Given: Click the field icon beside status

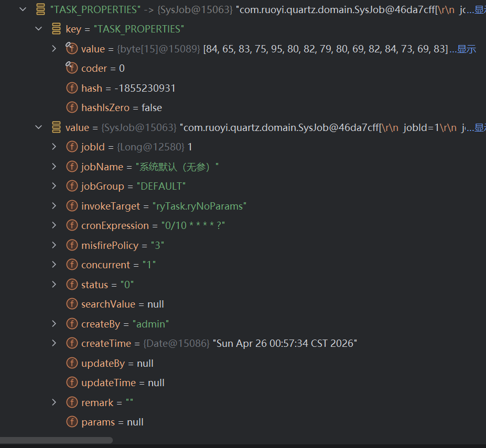Looking at the screenshot, I should (72, 285).
